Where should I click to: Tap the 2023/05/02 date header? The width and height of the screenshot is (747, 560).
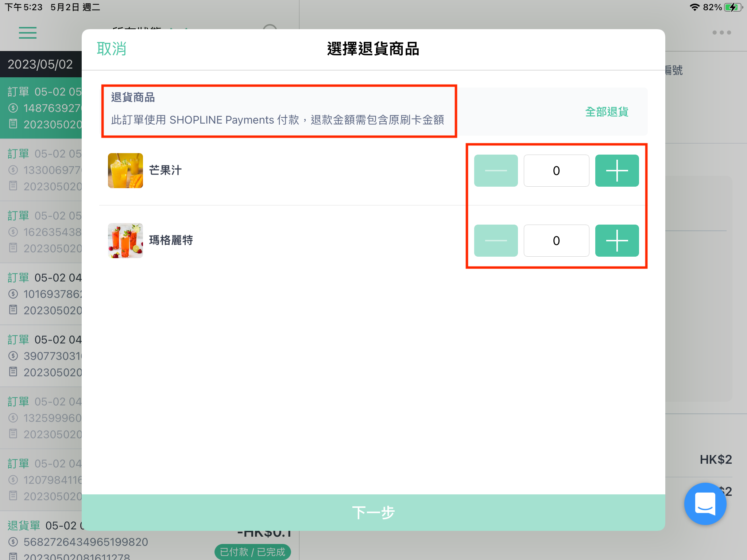(40, 64)
